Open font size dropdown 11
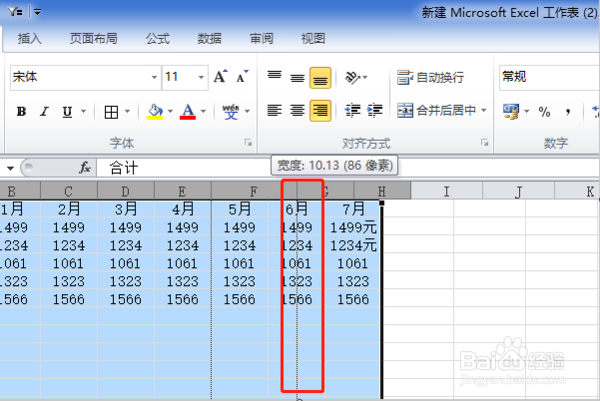Screen dimensions: 600x401 click(x=201, y=77)
